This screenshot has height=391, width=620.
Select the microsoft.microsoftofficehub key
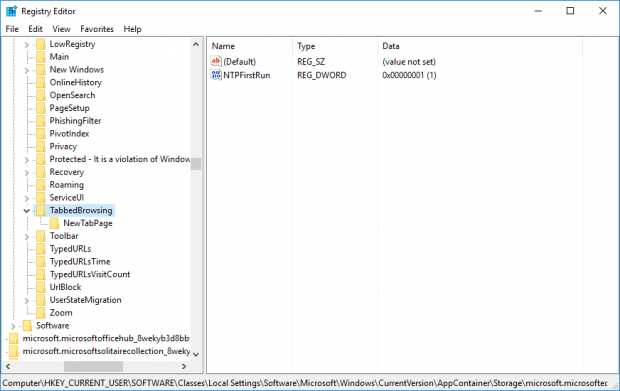point(106,338)
